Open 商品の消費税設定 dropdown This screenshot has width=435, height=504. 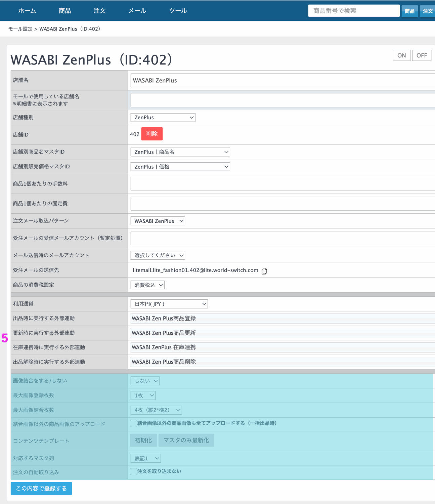[147, 285]
